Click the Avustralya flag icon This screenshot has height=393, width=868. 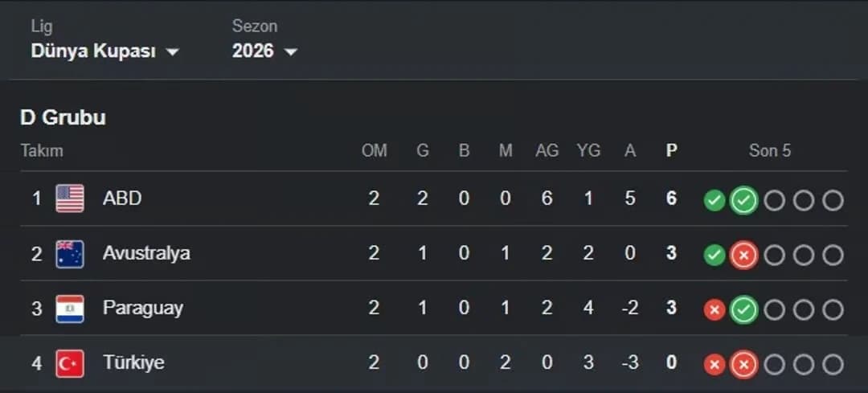pos(70,253)
